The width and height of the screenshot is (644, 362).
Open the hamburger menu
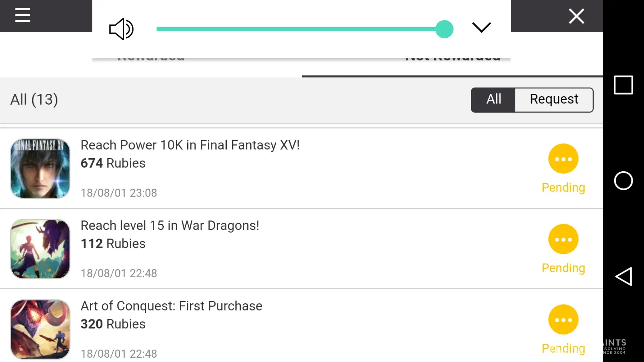[x=22, y=16]
